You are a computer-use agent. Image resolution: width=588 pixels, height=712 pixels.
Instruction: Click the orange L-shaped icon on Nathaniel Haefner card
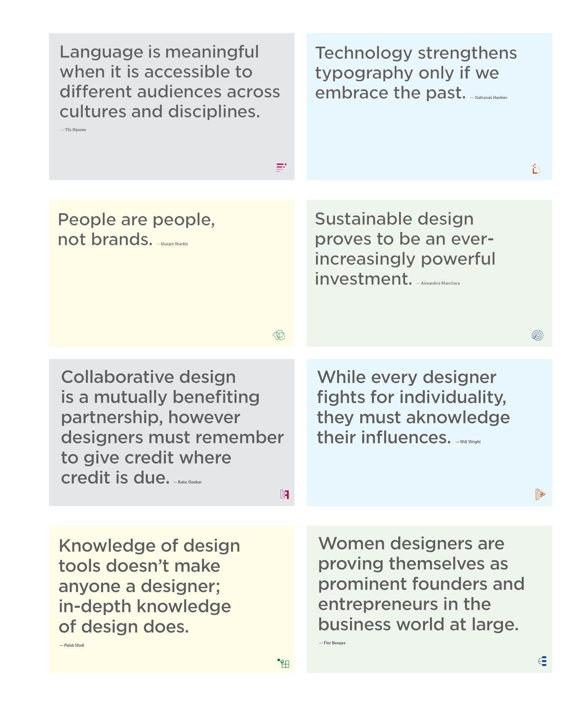point(536,169)
